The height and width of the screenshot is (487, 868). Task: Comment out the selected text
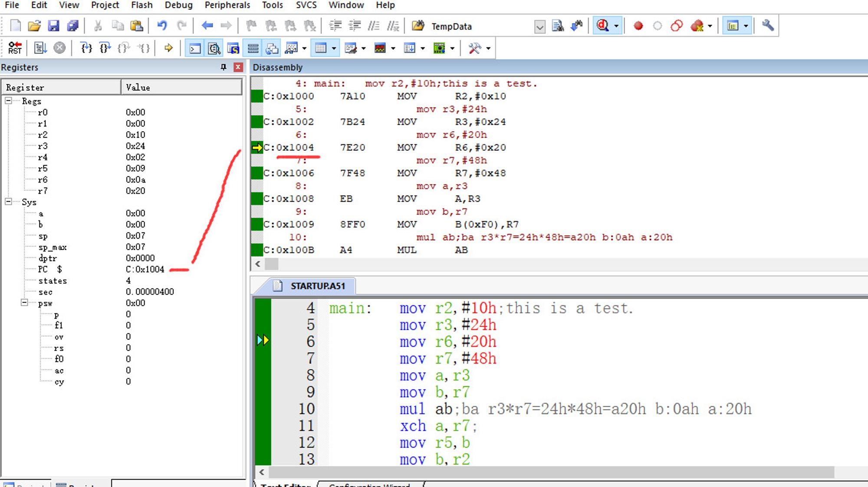pyautogui.click(x=374, y=26)
